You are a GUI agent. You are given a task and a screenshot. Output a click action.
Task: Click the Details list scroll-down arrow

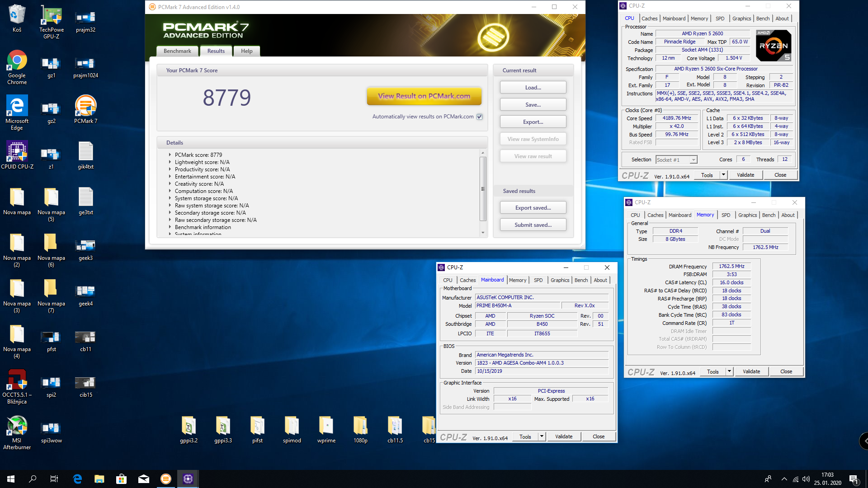tap(483, 233)
